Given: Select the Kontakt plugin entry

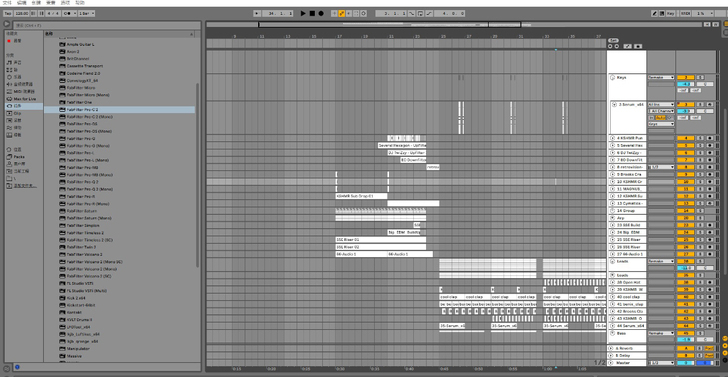Looking at the screenshot, I should tap(74, 312).
